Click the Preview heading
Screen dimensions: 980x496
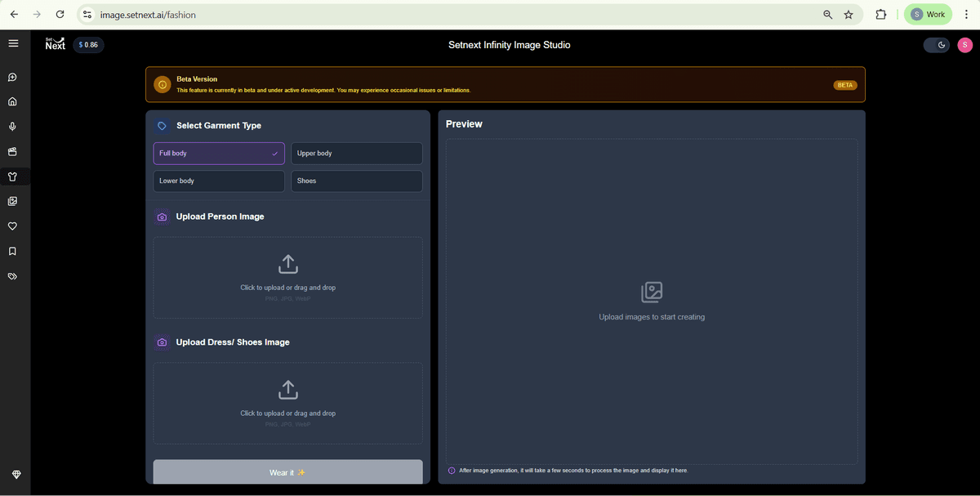pos(464,124)
